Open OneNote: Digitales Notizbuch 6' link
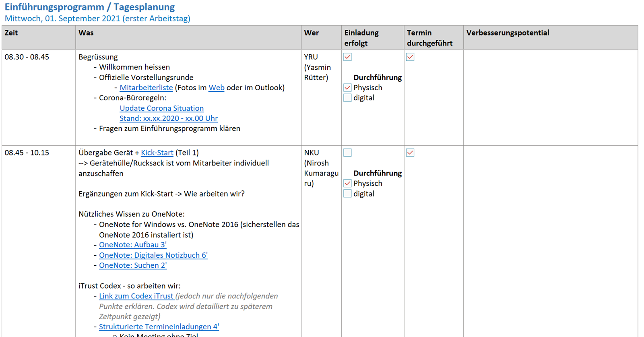Screen dimensions: 644x337 (153, 255)
